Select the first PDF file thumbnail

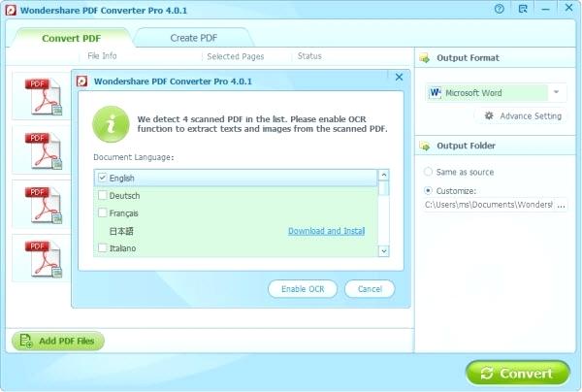[44, 96]
